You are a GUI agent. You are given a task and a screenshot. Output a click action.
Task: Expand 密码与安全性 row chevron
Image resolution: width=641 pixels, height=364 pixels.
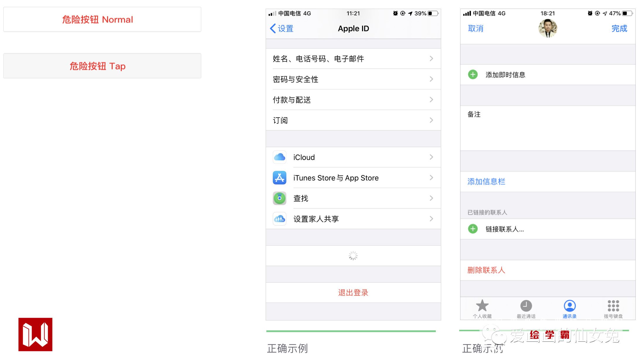pyautogui.click(x=431, y=79)
